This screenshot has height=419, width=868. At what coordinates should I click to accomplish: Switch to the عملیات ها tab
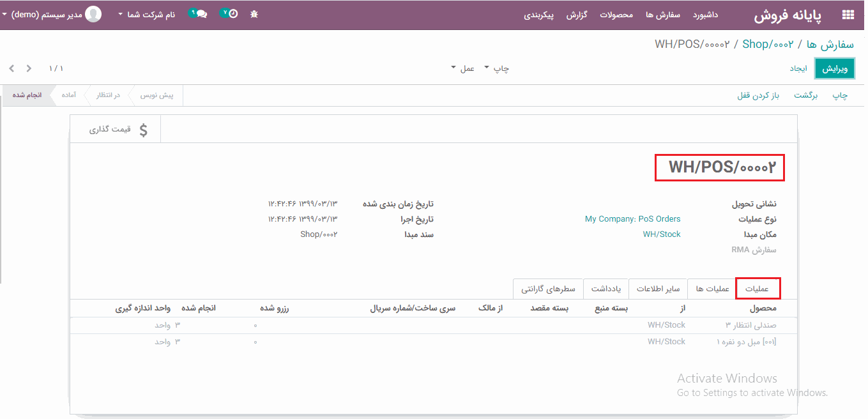coord(712,289)
